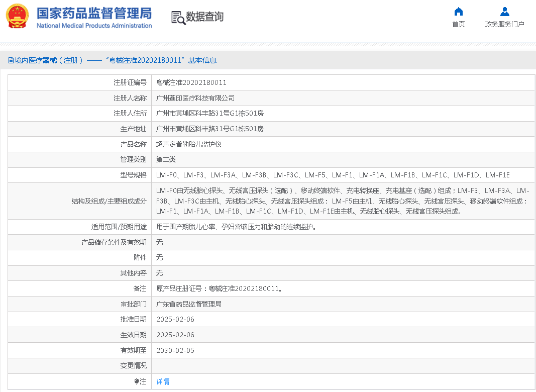Open the 详情 link
This screenshot has height=392, width=536.
[163, 381]
